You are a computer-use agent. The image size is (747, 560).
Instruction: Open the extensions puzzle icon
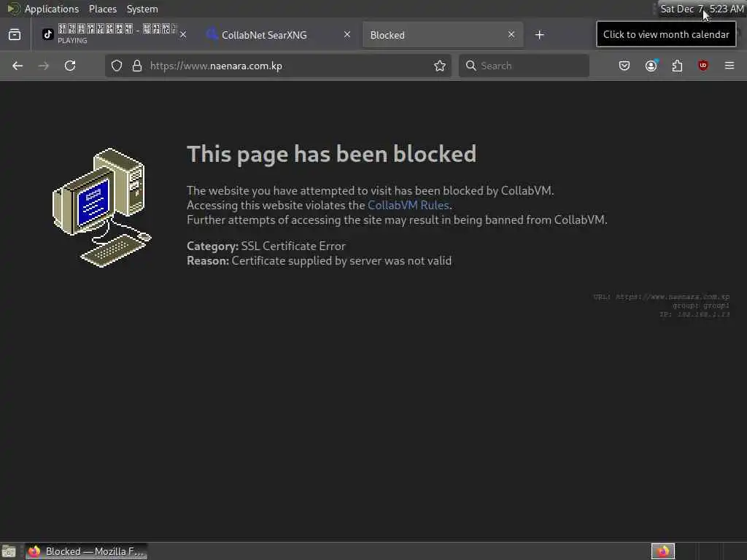[x=677, y=66]
